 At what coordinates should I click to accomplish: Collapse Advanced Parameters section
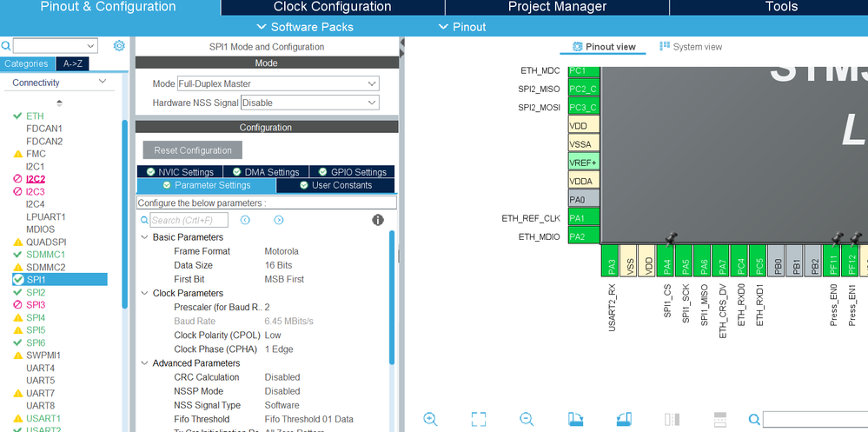point(144,363)
